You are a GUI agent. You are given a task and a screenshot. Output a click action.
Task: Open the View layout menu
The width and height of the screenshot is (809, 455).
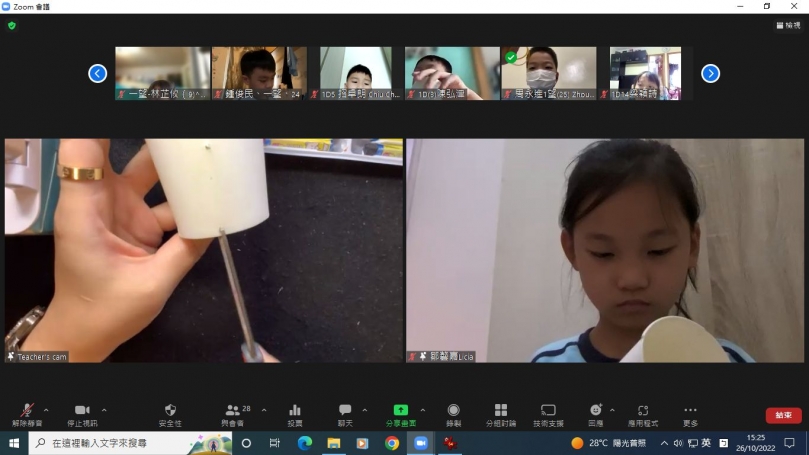(787, 25)
